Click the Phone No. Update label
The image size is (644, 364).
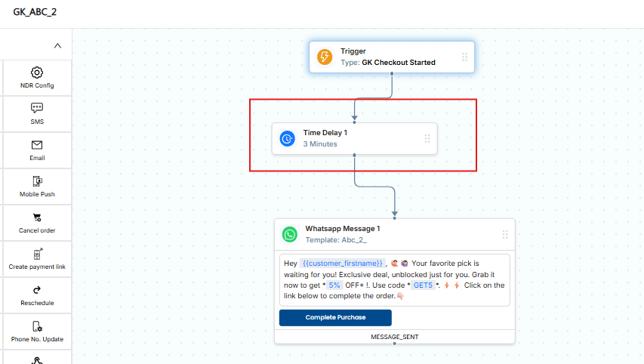37,339
